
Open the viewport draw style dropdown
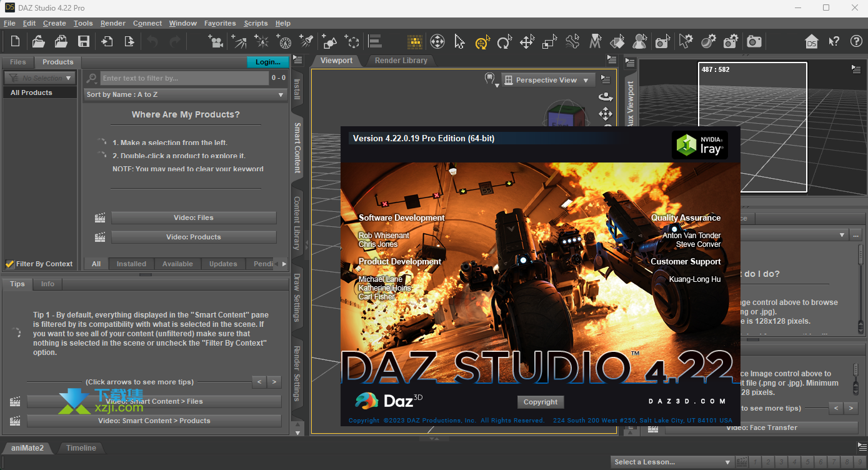coord(492,79)
